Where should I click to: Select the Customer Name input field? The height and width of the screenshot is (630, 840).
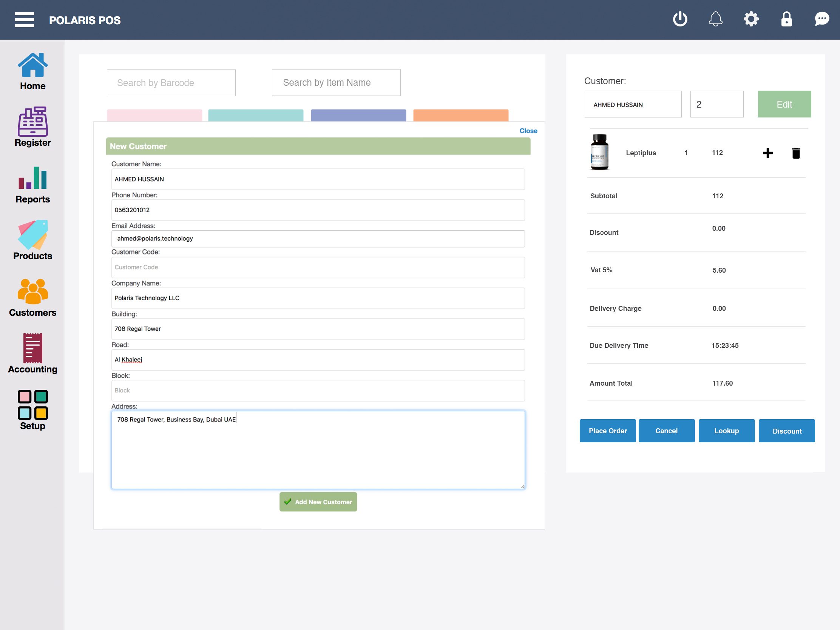[318, 179]
